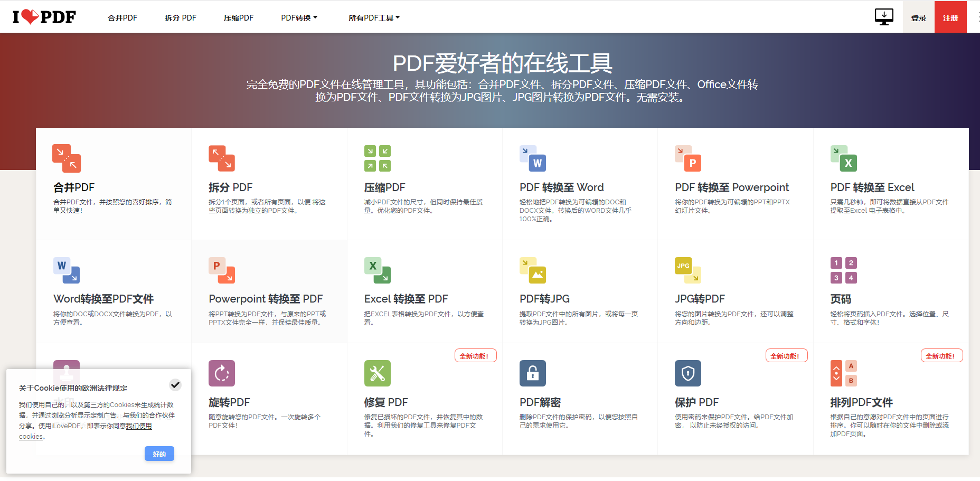Click the 全新功能 badge on 修复 PDF

[x=475, y=356]
